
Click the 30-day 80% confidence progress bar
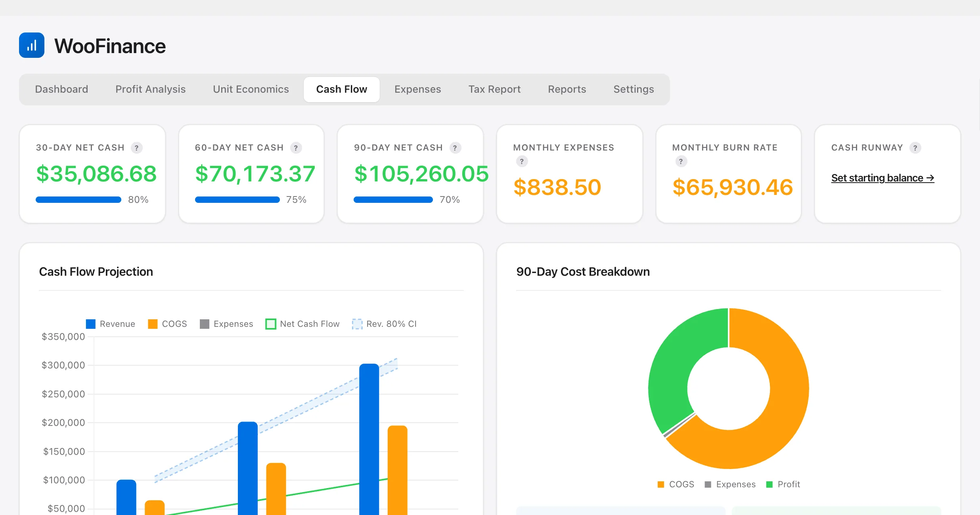click(78, 200)
